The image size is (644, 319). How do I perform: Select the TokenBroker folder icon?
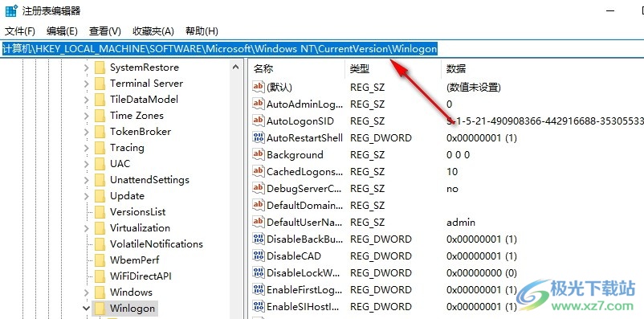click(100, 132)
